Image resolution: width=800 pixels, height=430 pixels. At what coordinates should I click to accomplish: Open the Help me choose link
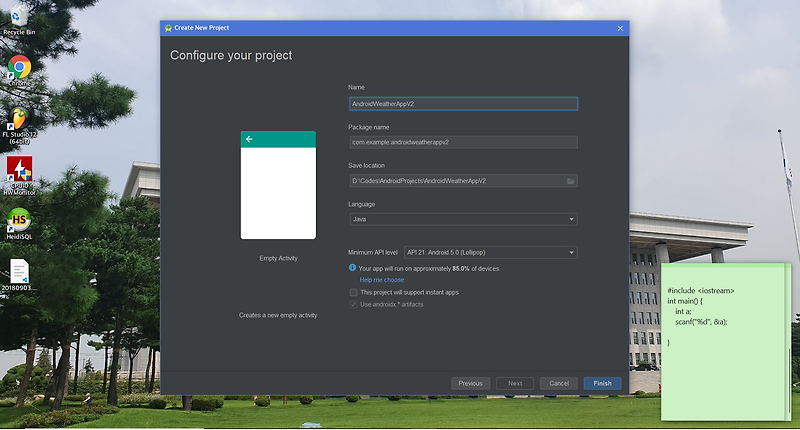[x=382, y=280]
